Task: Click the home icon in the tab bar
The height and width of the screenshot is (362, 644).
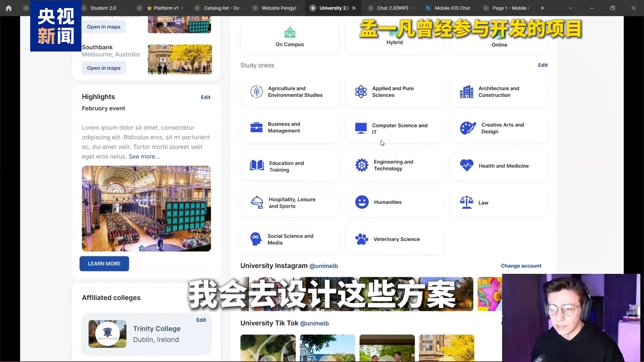Action: click(9, 8)
